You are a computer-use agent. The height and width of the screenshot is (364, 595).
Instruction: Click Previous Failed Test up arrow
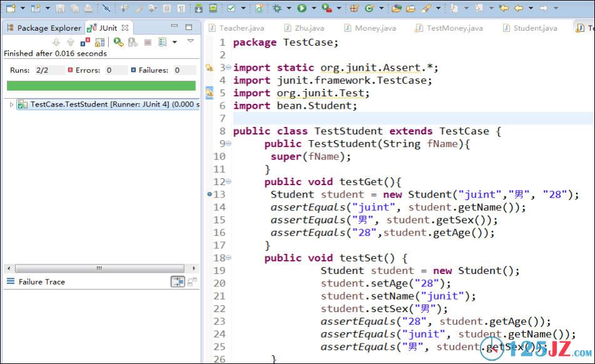click(x=71, y=42)
